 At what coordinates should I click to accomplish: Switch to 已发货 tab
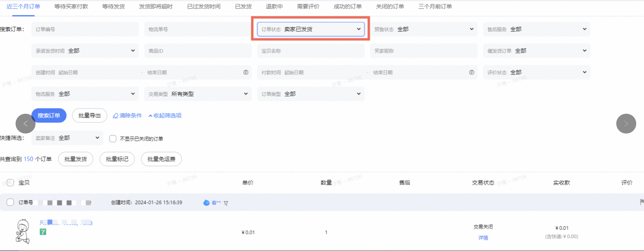243,6
